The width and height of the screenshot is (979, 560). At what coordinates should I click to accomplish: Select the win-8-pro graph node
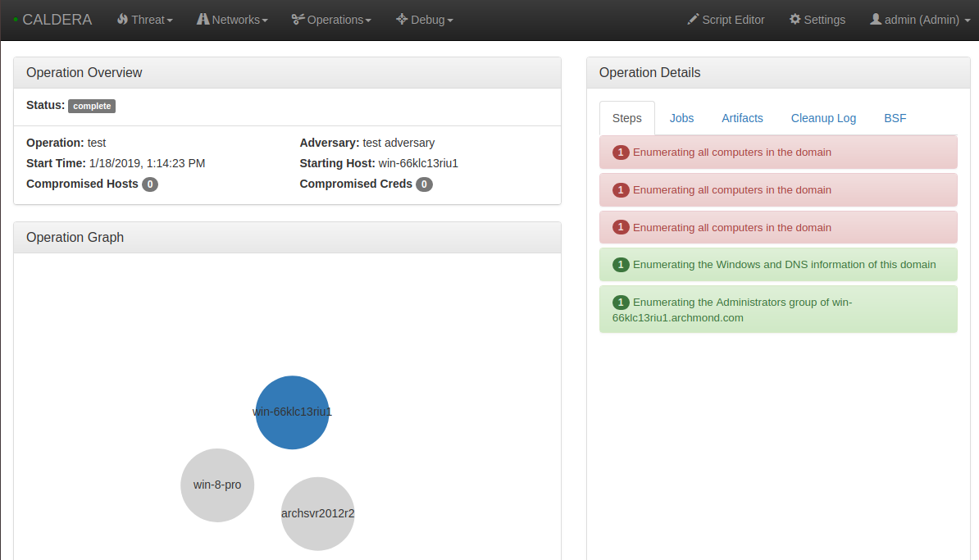pyautogui.click(x=216, y=485)
